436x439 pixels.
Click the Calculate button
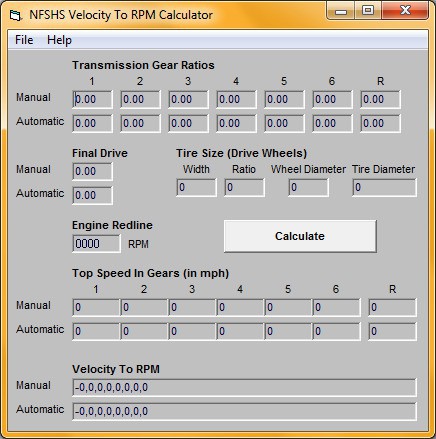[300, 236]
